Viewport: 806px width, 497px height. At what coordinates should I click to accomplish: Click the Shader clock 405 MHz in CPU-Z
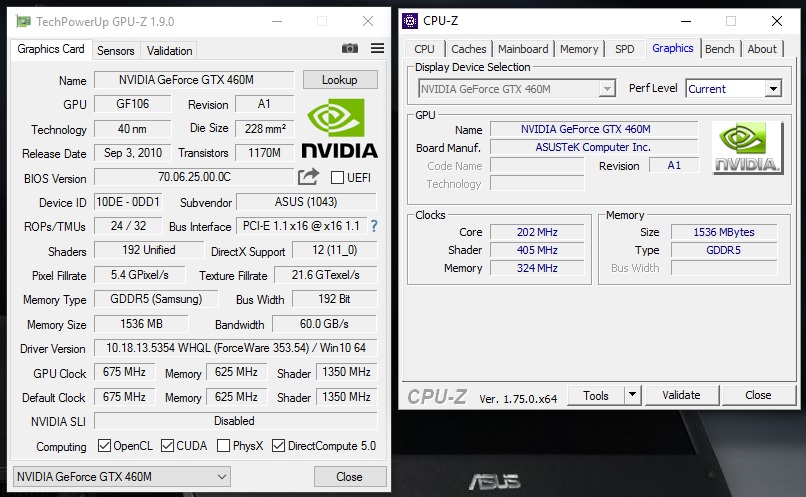coord(537,250)
